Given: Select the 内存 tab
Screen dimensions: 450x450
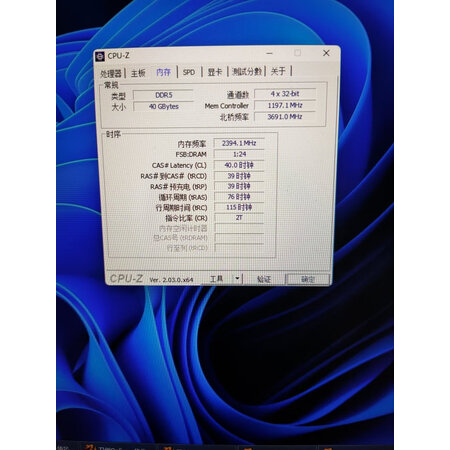Looking at the screenshot, I should 163,72.
